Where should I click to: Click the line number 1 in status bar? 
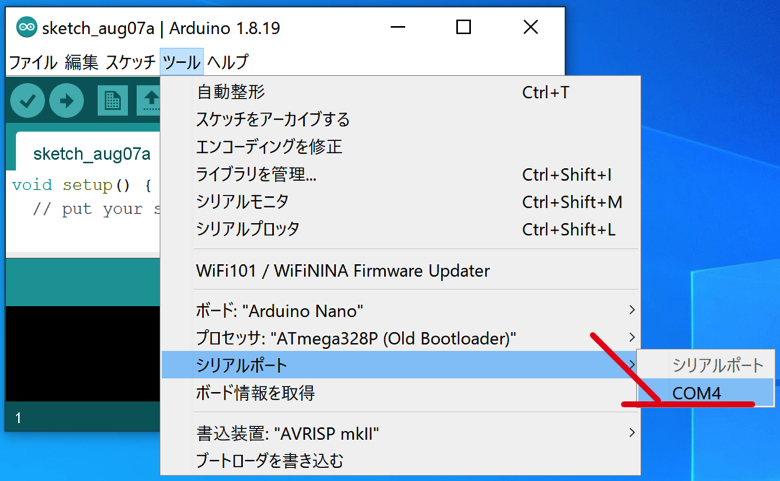tap(18, 418)
